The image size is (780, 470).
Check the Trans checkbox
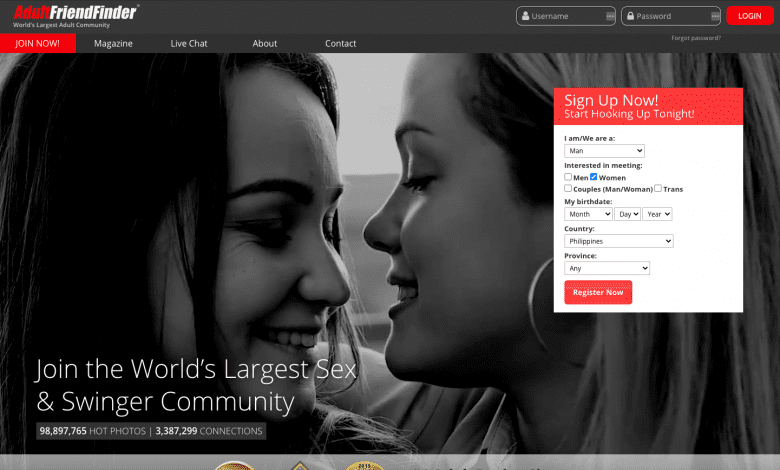point(658,188)
